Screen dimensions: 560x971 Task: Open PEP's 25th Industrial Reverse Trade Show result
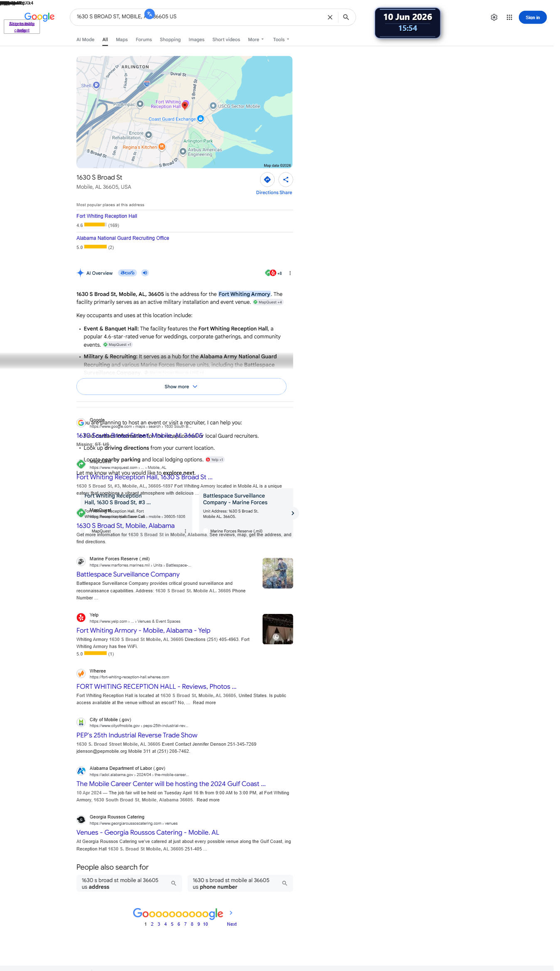click(x=137, y=735)
